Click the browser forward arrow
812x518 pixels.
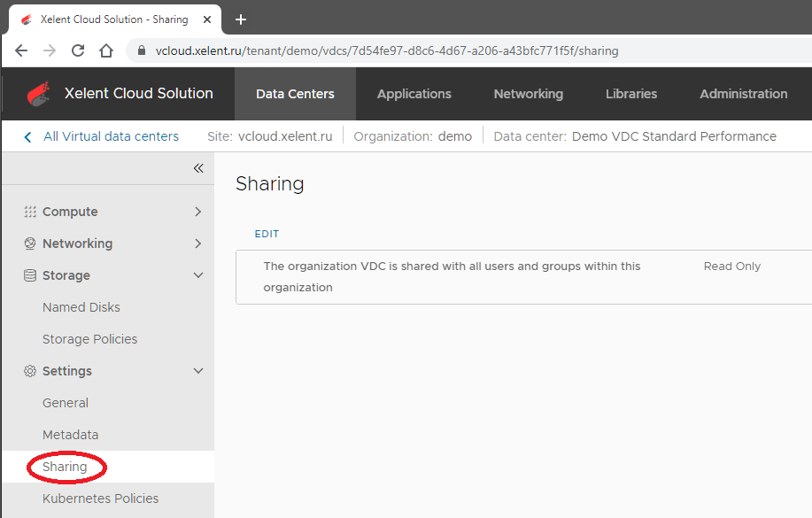tap(50, 50)
